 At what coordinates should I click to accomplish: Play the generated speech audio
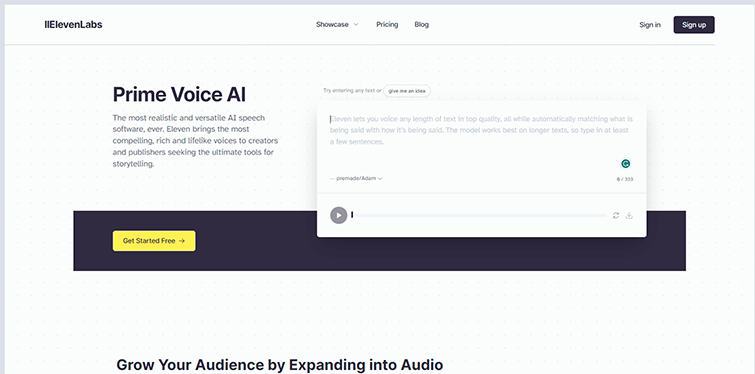[x=338, y=215]
